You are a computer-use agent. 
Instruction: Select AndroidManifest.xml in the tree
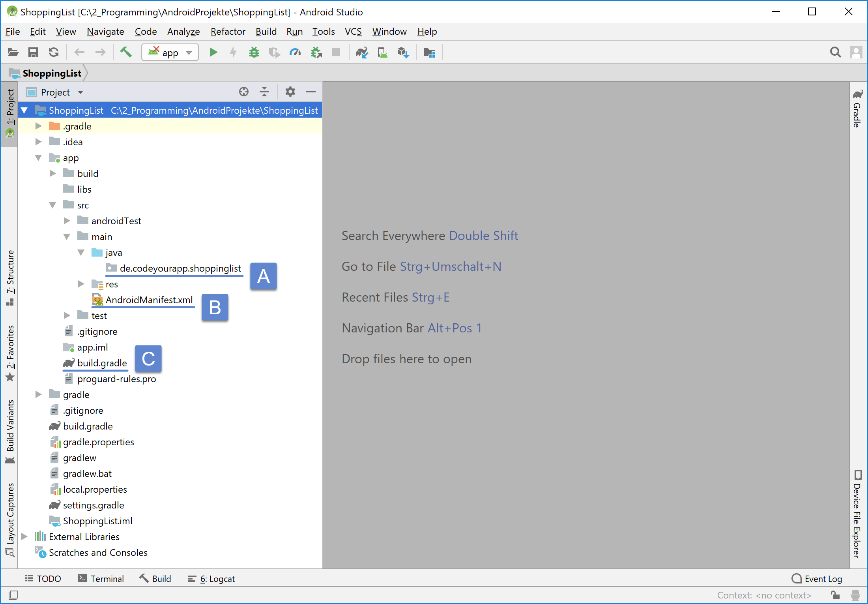click(x=149, y=300)
